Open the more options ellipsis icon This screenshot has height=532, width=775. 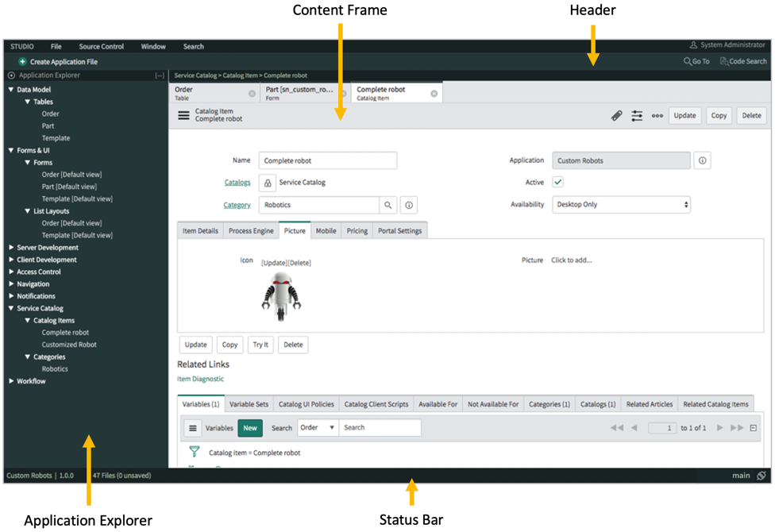click(x=657, y=115)
